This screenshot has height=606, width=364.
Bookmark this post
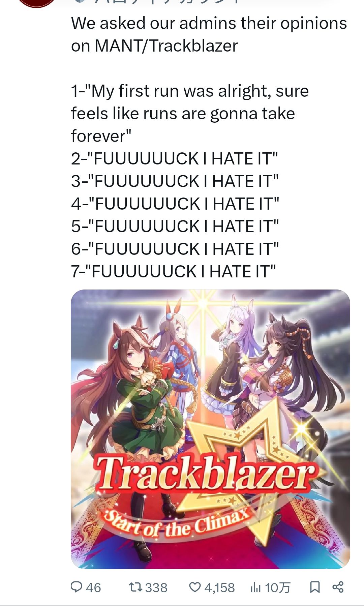coord(314,587)
